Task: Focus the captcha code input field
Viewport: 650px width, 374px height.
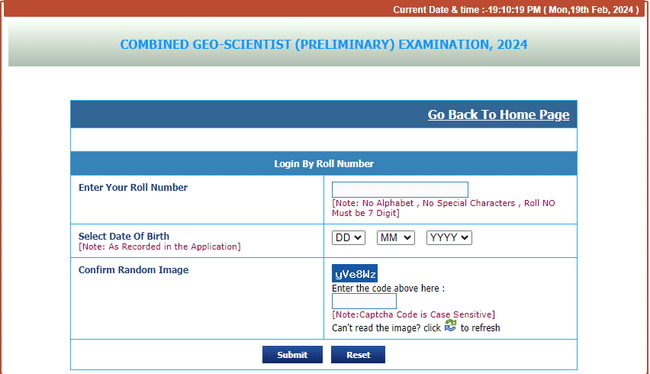Action: 364,301
